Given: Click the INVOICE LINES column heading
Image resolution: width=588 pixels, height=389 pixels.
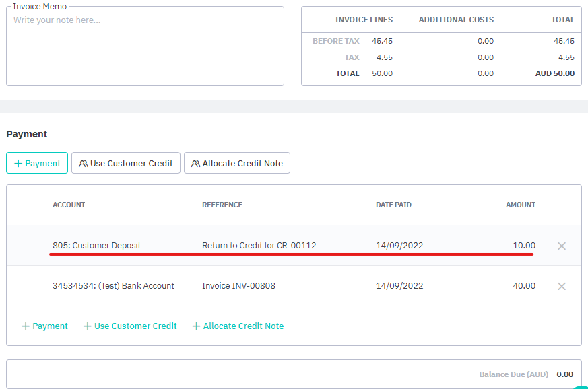Looking at the screenshot, I should 364,20.
